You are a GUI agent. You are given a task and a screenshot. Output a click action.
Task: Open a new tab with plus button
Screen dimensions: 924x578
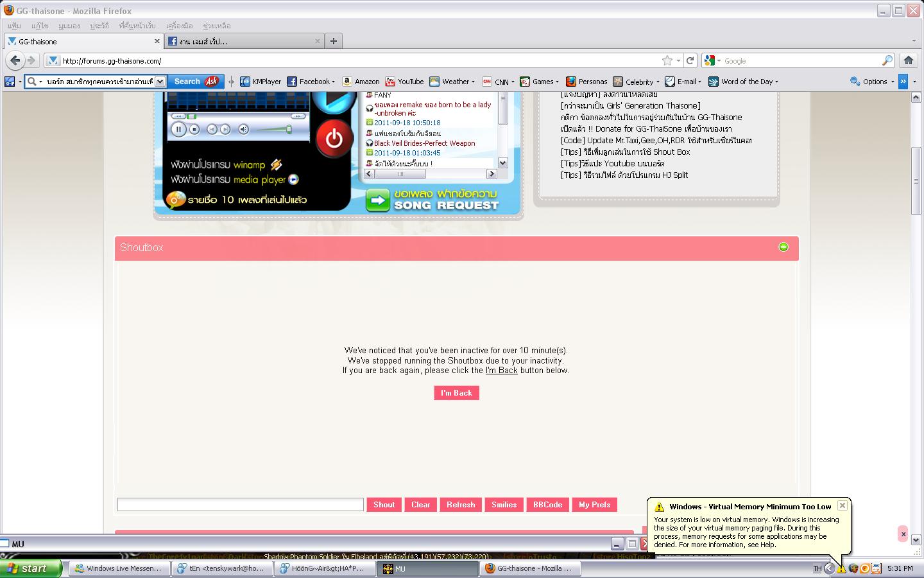(x=334, y=41)
